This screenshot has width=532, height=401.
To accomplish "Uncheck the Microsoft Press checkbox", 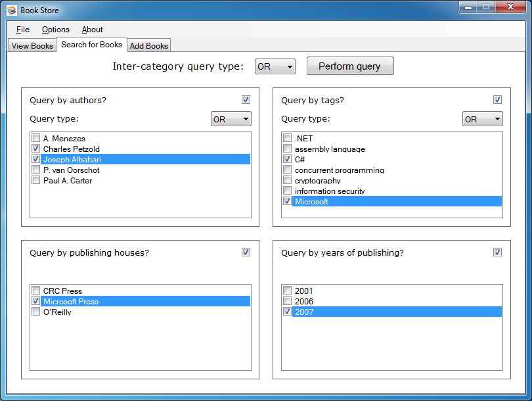I will pos(35,301).
